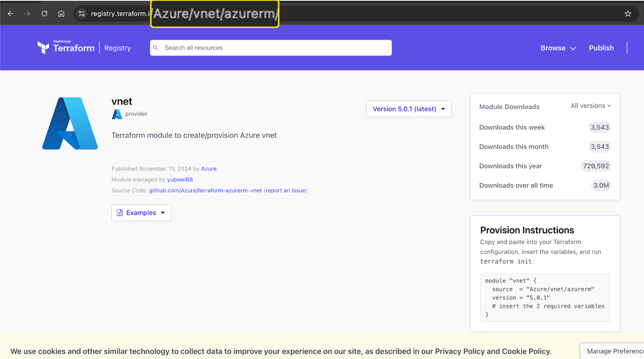
Task: Bookmark this page with star icon
Action: click(x=628, y=14)
